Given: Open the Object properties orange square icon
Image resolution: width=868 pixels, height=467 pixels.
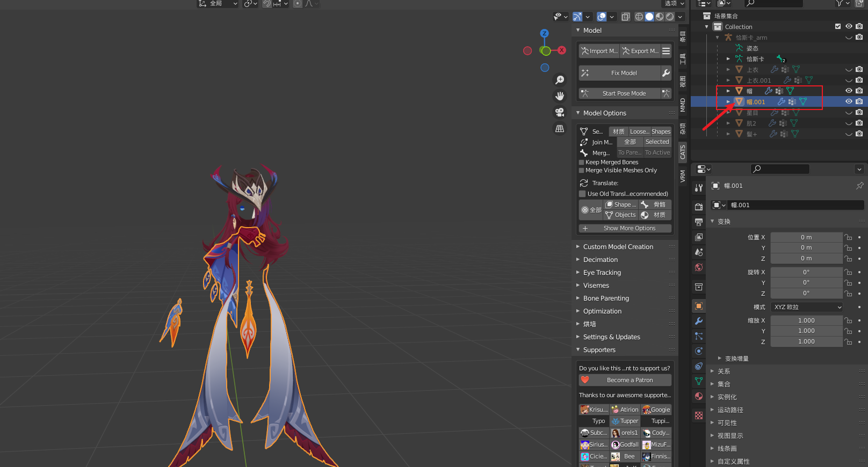Looking at the screenshot, I should click(x=698, y=306).
